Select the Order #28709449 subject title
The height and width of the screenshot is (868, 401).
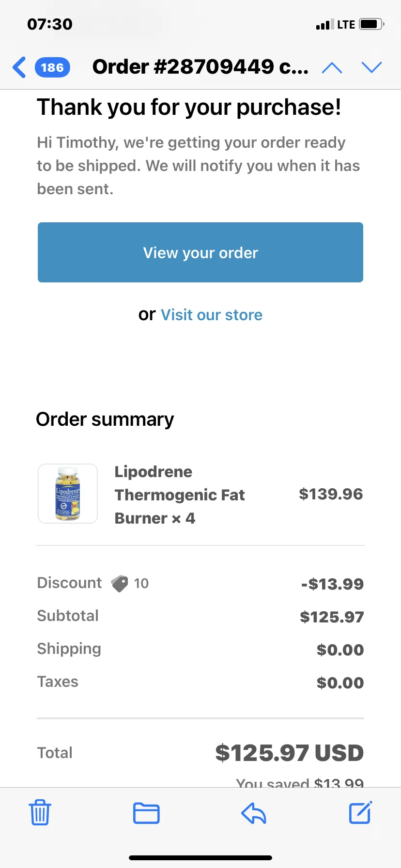click(200, 67)
